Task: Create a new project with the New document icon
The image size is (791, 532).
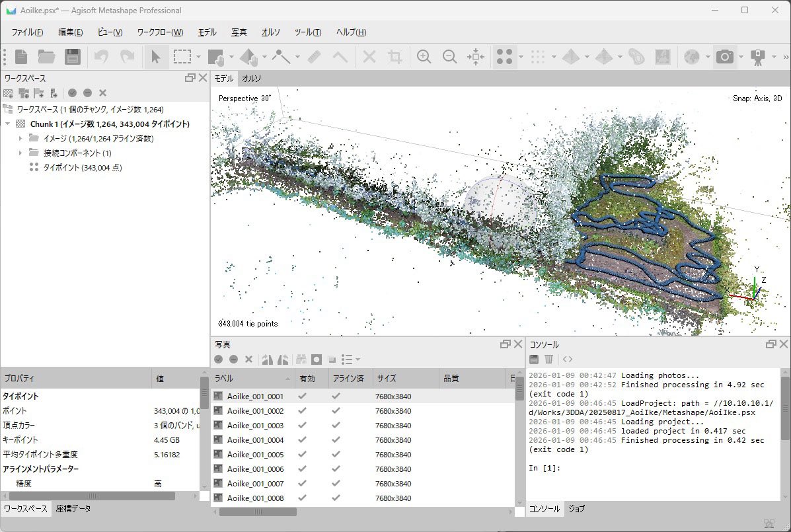Action: click(x=21, y=56)
